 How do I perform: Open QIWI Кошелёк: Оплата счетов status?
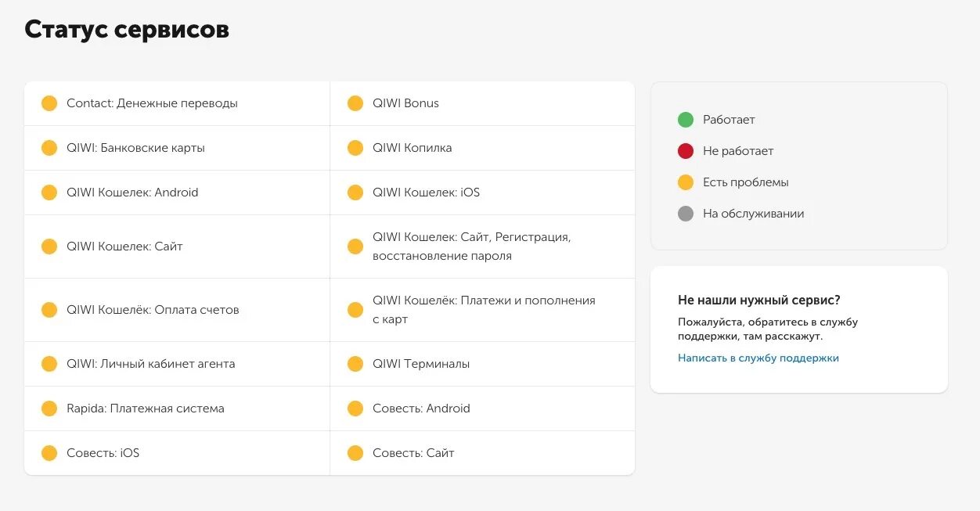point(153,310)
